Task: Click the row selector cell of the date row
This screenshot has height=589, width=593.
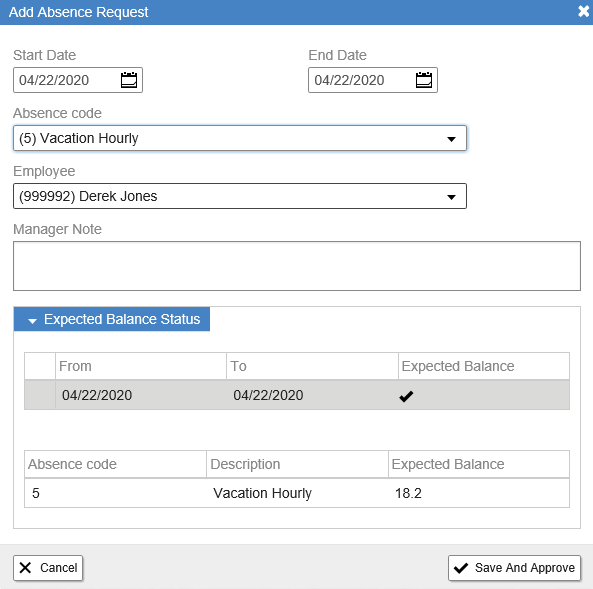Action: 40,395
